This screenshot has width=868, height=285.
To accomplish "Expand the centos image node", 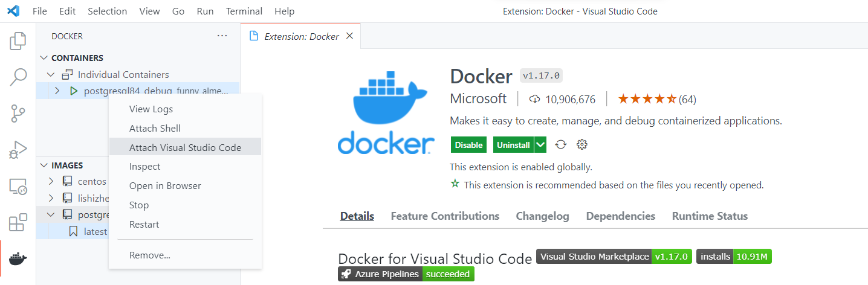I will pos(51,181).
